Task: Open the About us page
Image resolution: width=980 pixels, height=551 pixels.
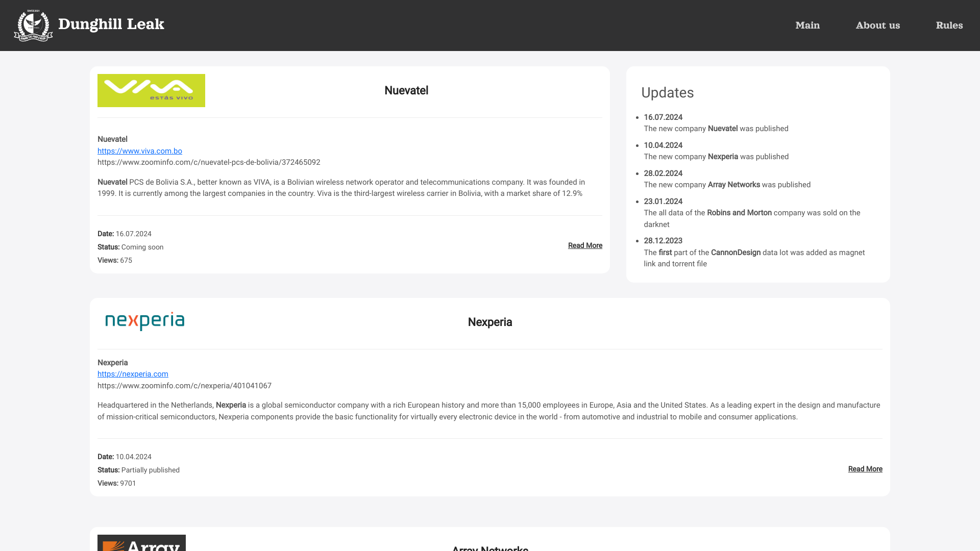Action: 877,26
